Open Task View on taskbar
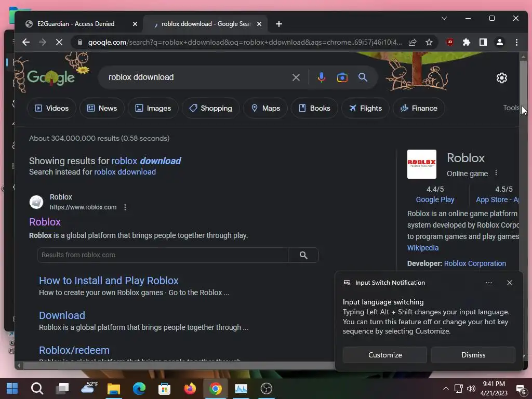Image resolution: width=532 pixels, height=399 pixels. pos(62,389)
